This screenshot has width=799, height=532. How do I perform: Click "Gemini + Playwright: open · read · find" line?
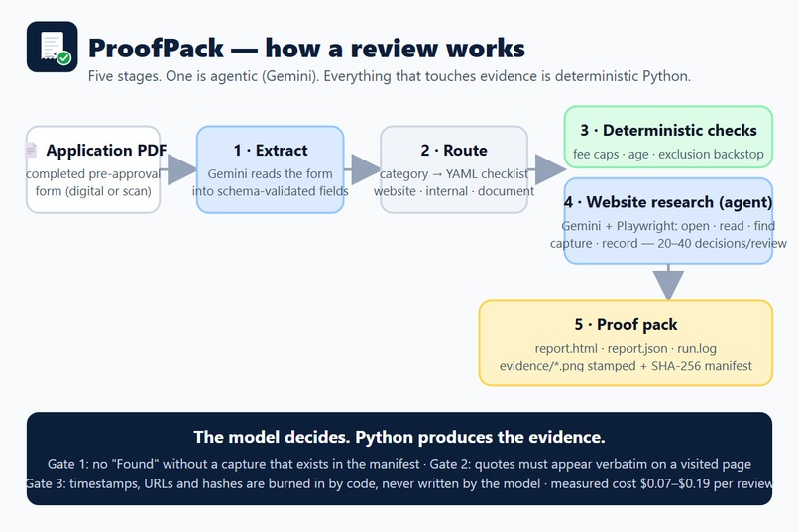(668, 226)
